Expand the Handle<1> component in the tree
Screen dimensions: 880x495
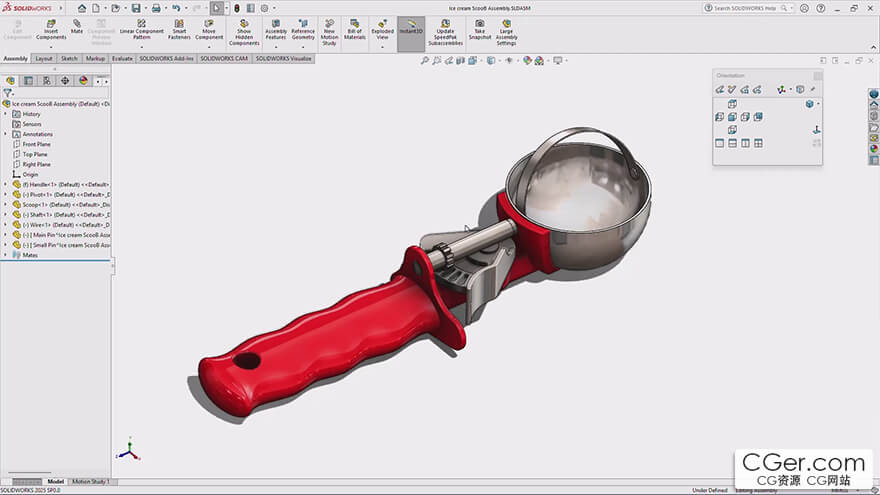(x=5, y=184)
